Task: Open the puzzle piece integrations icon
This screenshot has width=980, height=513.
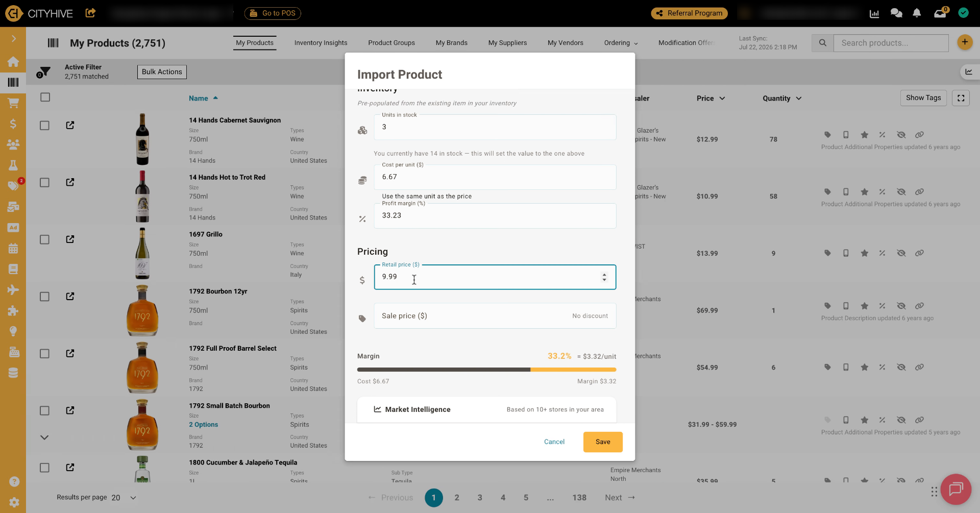Action: 13,311
